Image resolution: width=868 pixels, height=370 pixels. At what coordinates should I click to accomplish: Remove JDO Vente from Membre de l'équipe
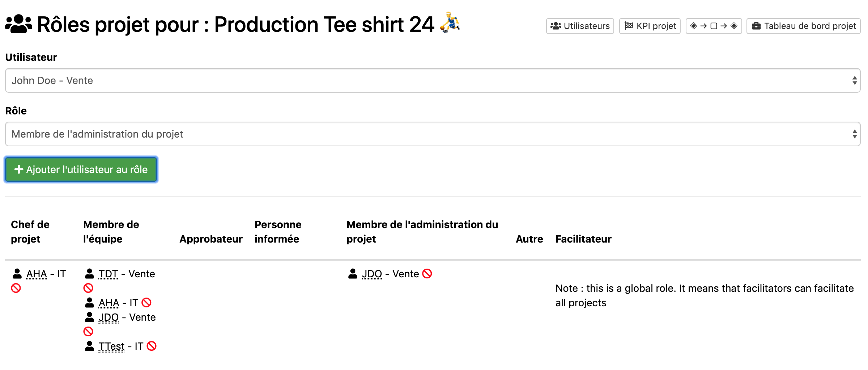click(88, 332)
